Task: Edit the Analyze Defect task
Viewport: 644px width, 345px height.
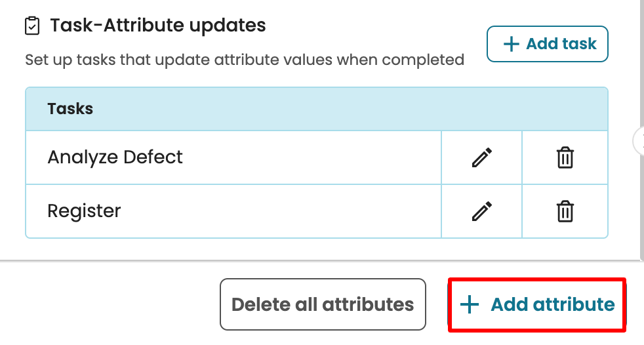Action: point(482,157)
